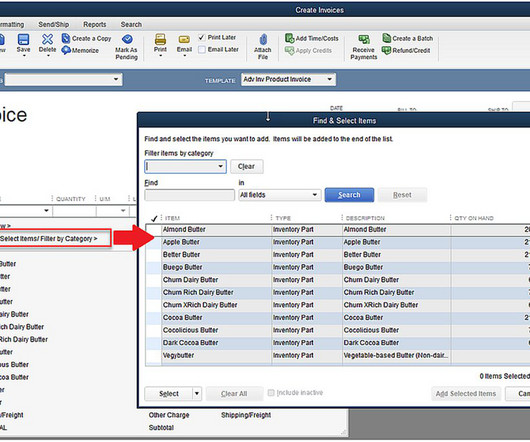Click the Mark As Pending icon
Screen dimensions: 530x442
pyautogui.click(x=127, y=39)
